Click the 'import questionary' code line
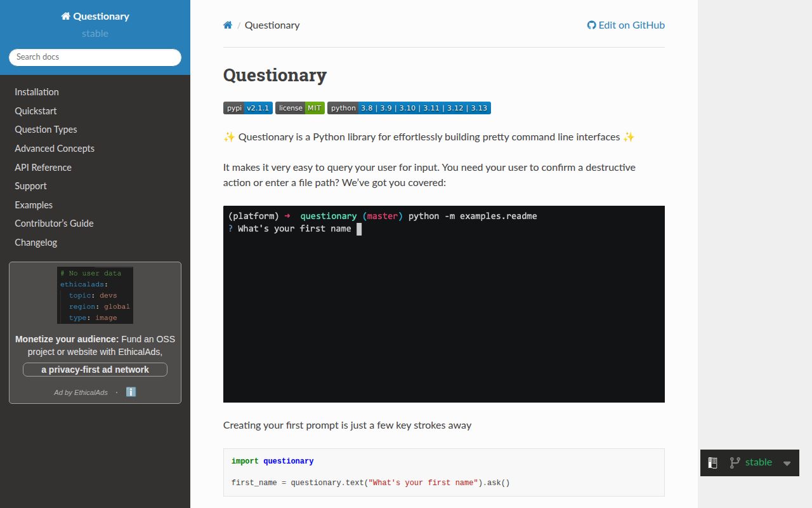Screen dimensions: 812x508 (x=272, y=461)
